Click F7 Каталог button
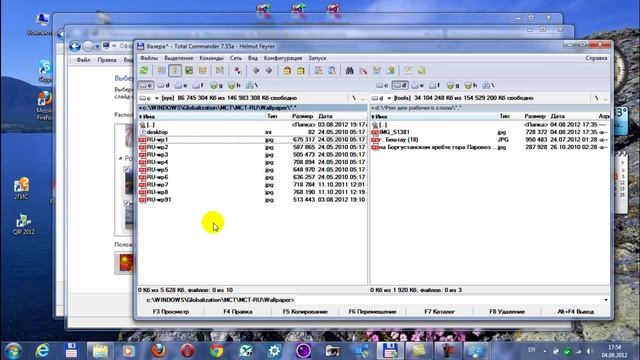The width and height of the screenshot is (640, 360). (x=440, y=312)
